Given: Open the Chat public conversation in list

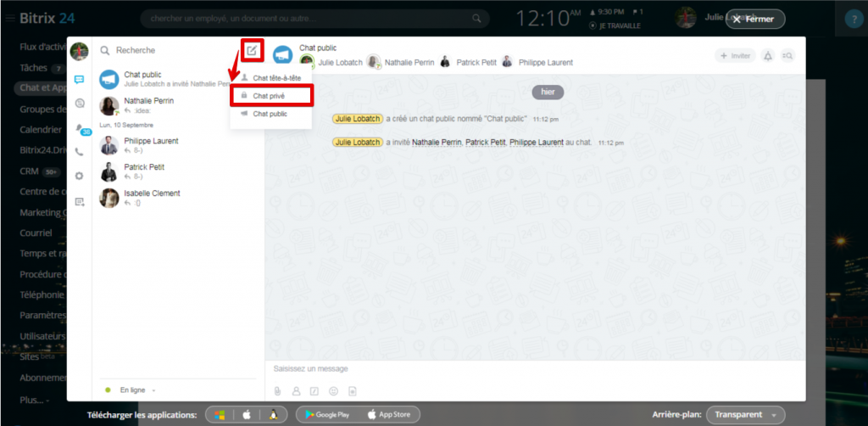Looking at the screenshot, I should pos(177,79).
